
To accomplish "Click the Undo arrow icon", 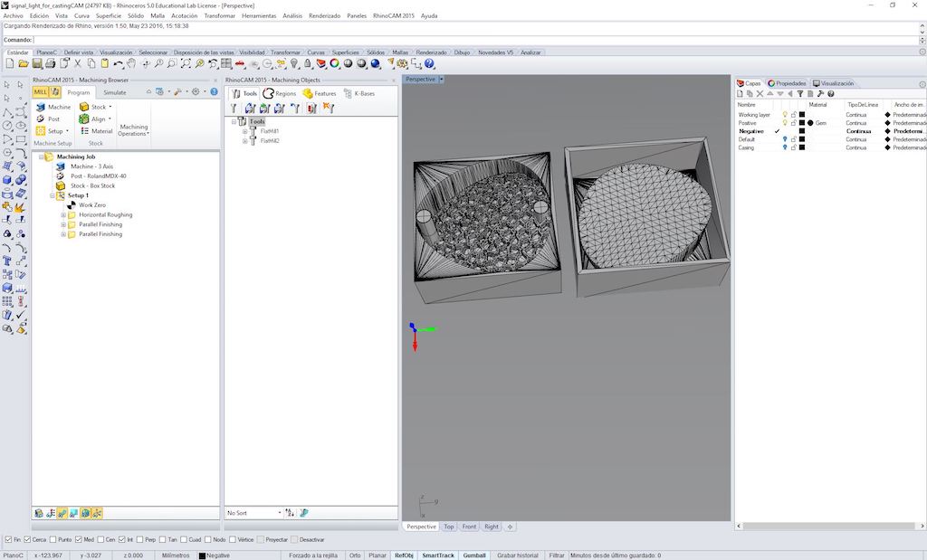I will click(x=119, y=63).
